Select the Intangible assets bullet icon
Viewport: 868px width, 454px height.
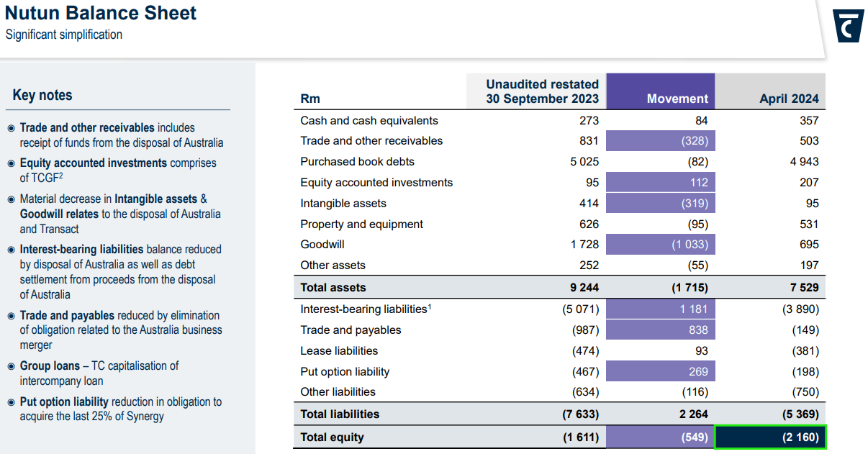point(10,199)
